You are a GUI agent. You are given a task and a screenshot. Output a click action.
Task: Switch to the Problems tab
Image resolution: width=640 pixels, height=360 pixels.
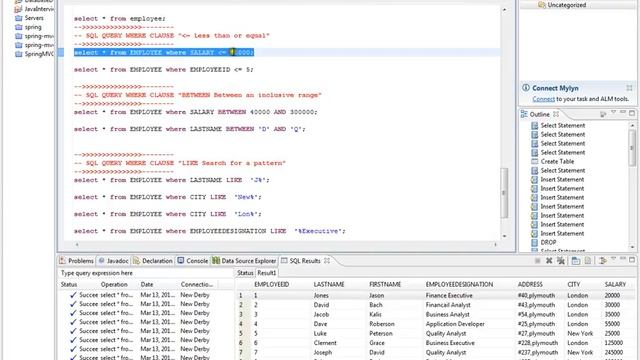coord(76,260)
